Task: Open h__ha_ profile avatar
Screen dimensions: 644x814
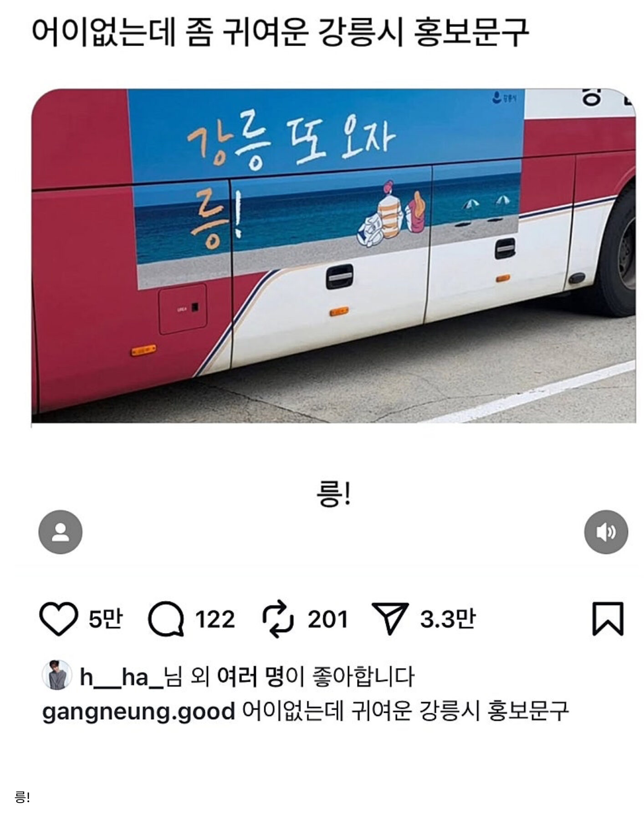Action: [x=57, y=675]
